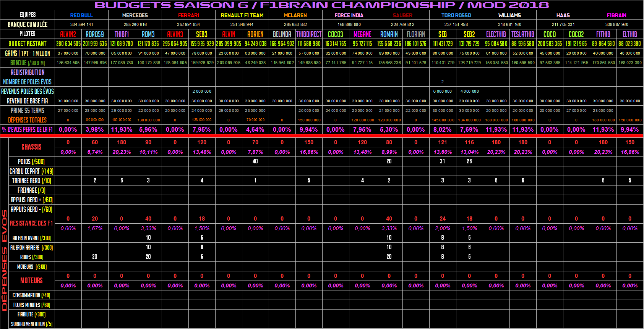Click the DÉPENSES TOTALES row label
This screenshot has width=644, height=329.
pyautogui.click(x=28, y=120)
